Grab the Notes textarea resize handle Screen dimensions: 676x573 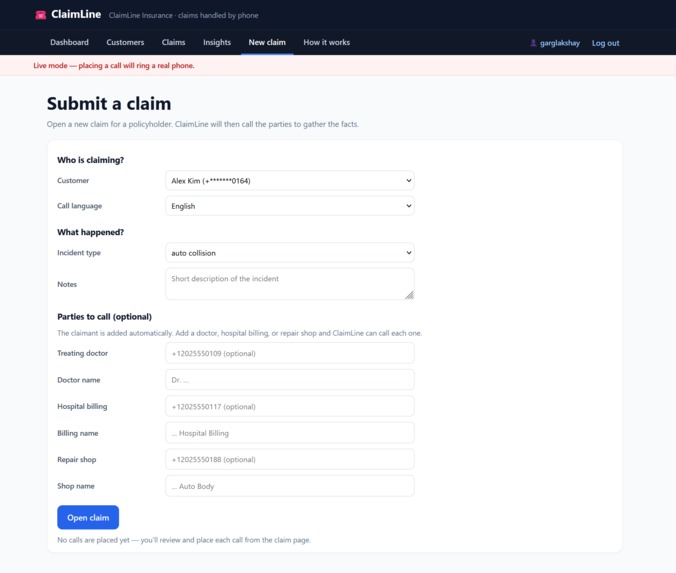coord(410,295)
